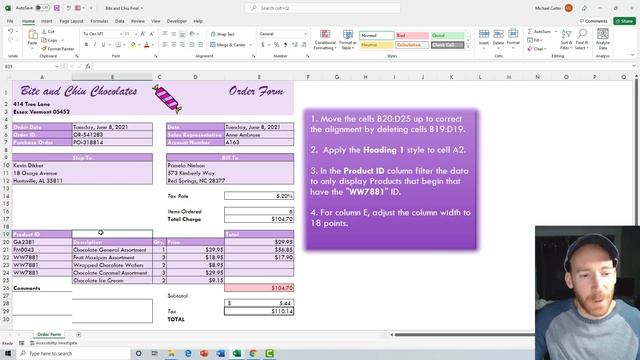
Task: Open the font name combo box
Action: tap(102, 33)
